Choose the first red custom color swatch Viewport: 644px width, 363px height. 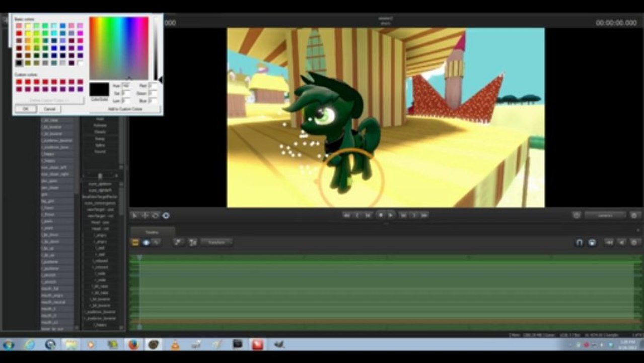(19, 82)
